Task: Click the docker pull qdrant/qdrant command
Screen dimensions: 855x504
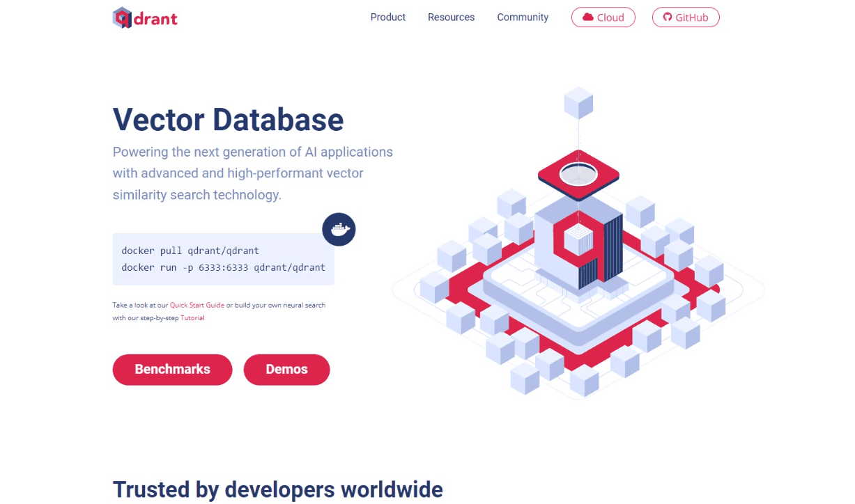Action: tap(190, 251)
